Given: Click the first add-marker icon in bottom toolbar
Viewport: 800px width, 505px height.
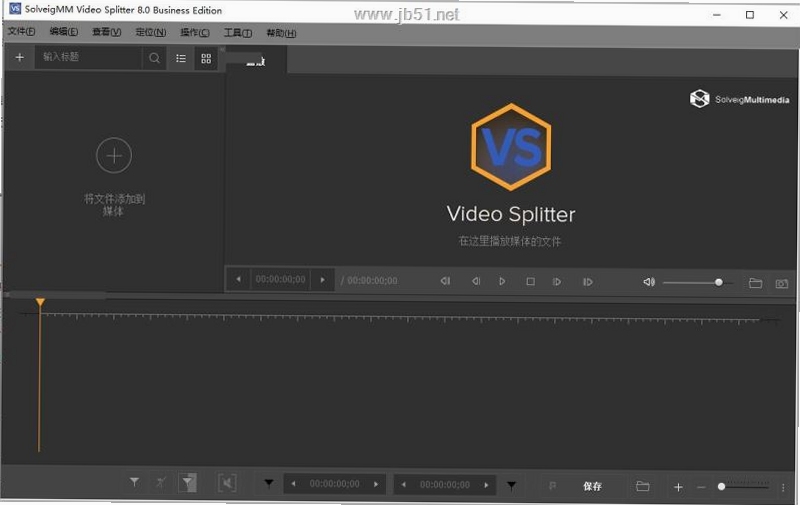Looking at the screenshot, I should click(134, 482).
